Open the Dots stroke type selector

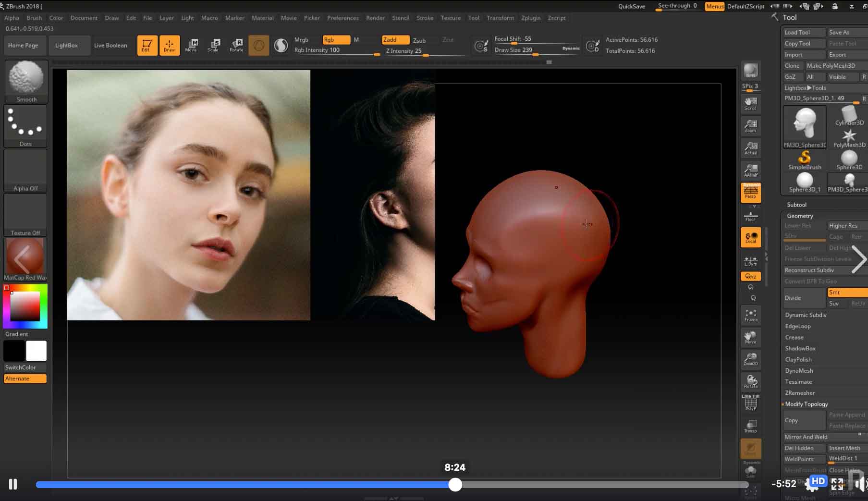[25, 124]
